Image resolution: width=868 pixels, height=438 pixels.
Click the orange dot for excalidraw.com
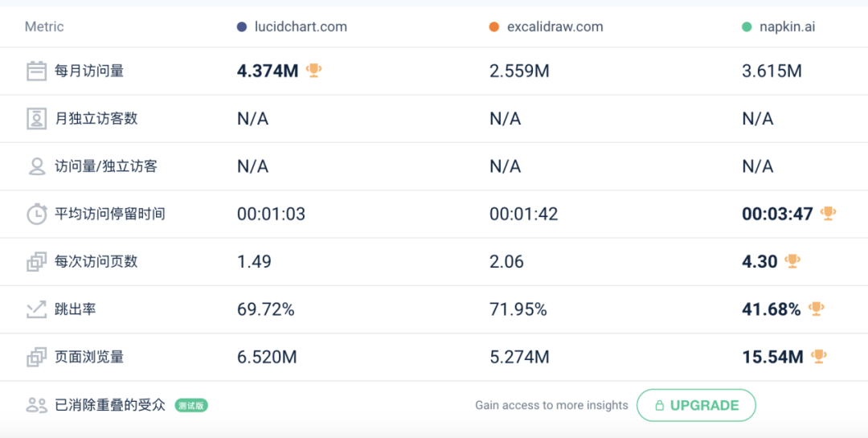tap(494, 27)
